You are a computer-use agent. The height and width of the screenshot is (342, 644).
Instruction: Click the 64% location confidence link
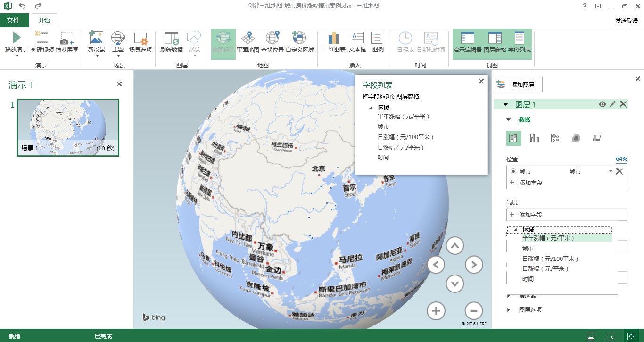[621, 159]
